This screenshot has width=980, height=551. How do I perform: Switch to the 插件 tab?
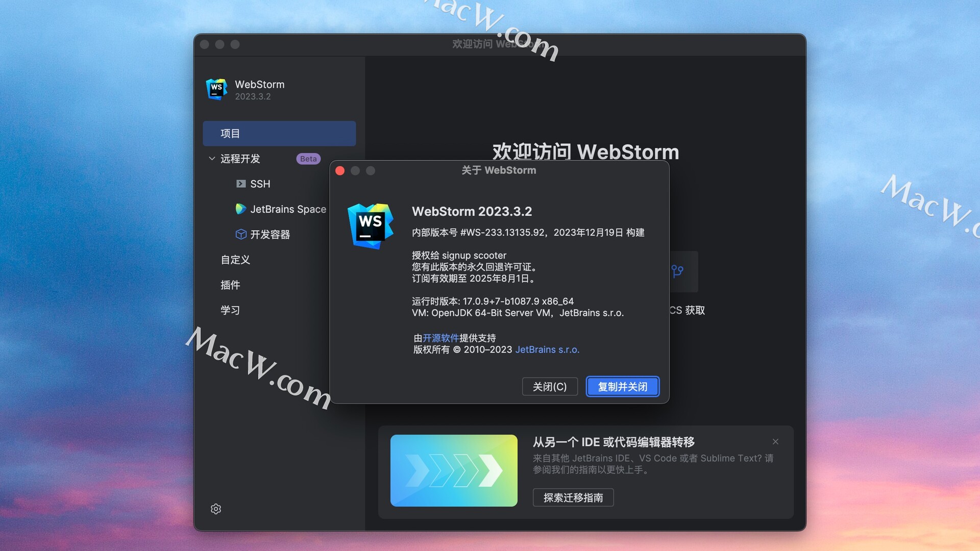[230, 285]
